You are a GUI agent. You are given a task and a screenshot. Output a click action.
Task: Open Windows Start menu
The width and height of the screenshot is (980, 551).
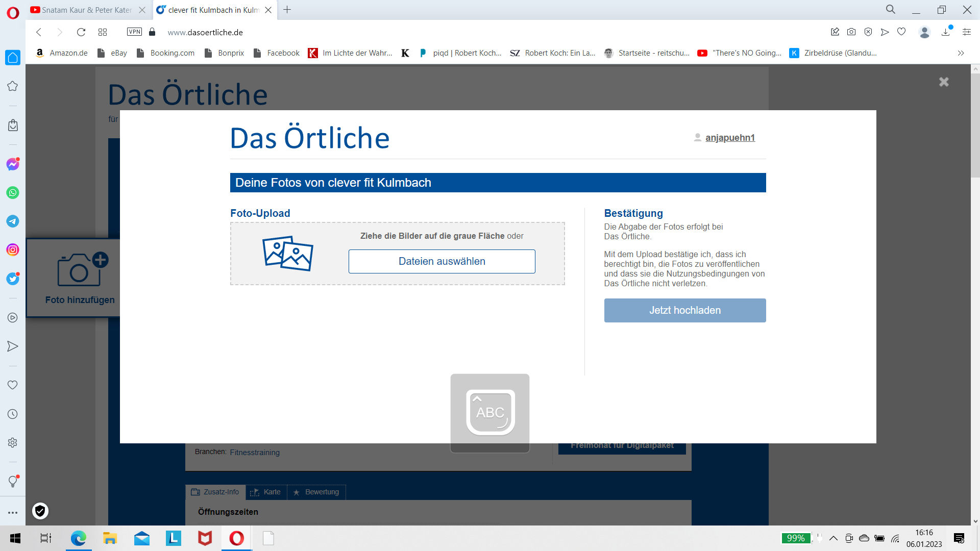click(15, 538)
